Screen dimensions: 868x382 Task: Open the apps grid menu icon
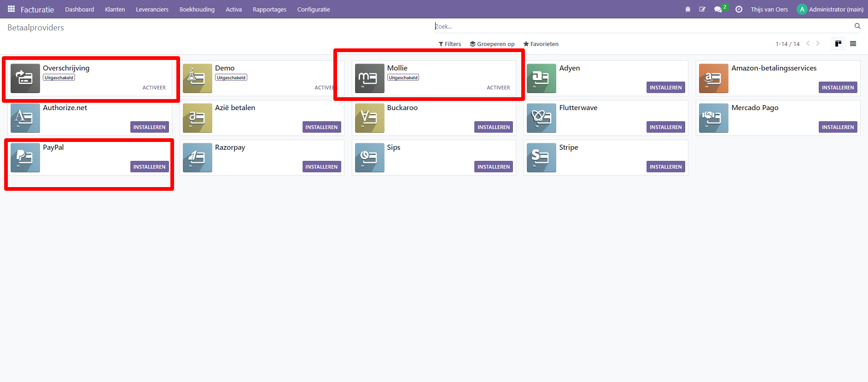(x=11, y=9)
